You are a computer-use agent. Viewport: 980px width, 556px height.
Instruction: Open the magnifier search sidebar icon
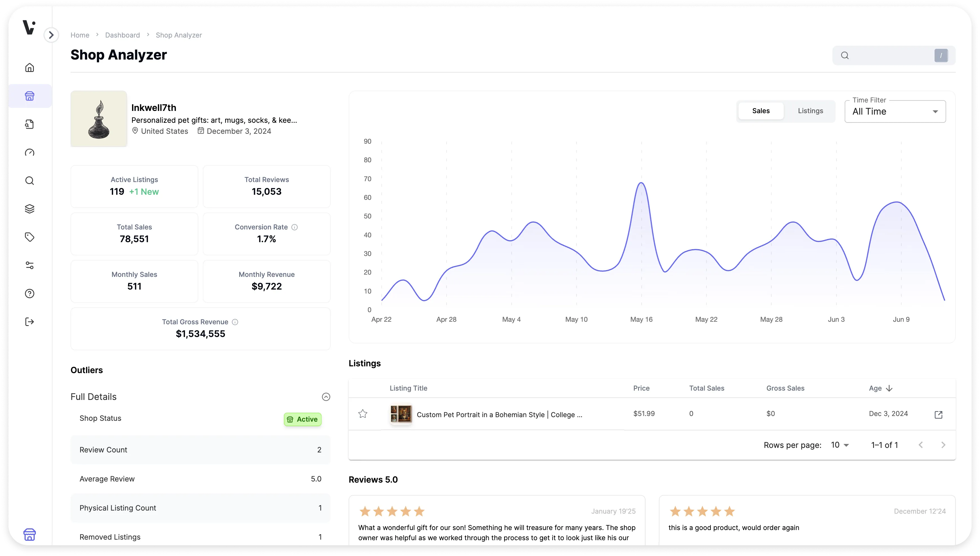click(x=29, y=181)
